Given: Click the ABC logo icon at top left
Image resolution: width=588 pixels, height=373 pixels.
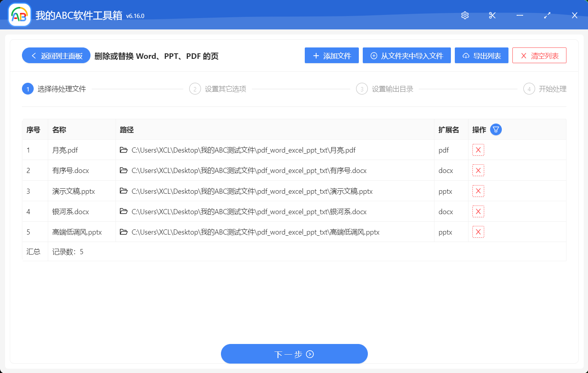Looking at the screenshot, I should point(19,15).
